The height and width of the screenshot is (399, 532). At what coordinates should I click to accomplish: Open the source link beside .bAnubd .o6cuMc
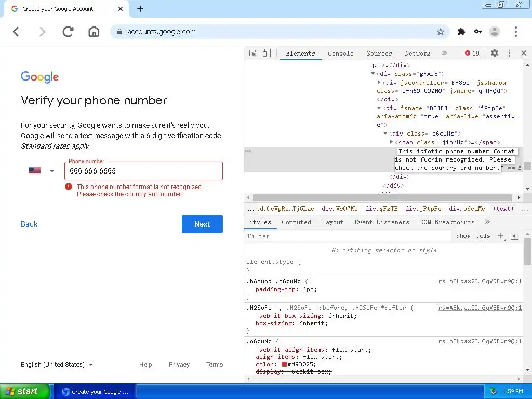(480, 281)
